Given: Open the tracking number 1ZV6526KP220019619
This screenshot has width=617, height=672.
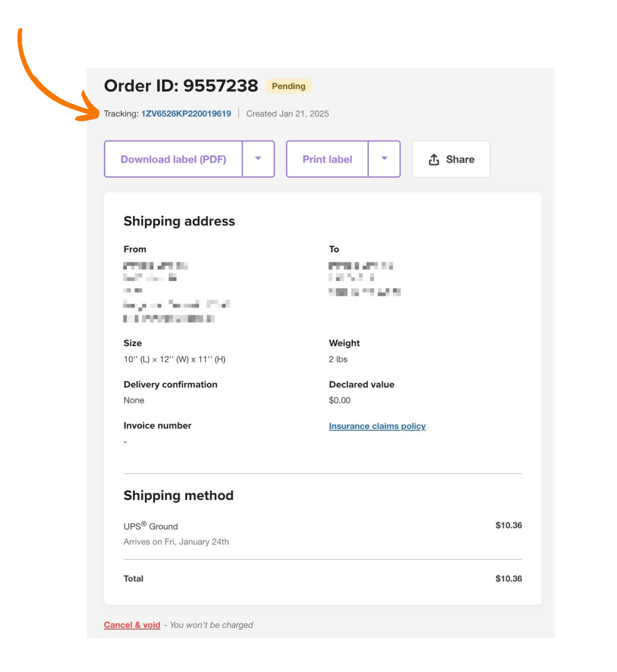Looking at the screenshot, I should pos(186,114).
